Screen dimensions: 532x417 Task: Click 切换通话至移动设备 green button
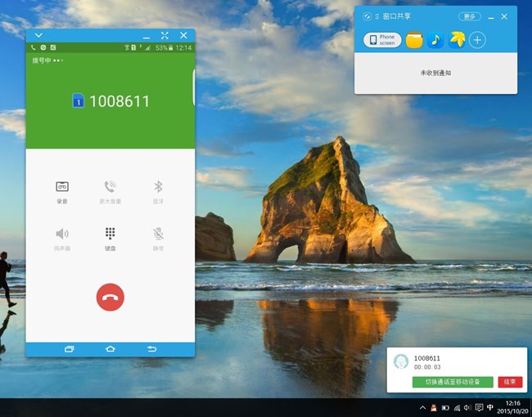coord(453,382)
